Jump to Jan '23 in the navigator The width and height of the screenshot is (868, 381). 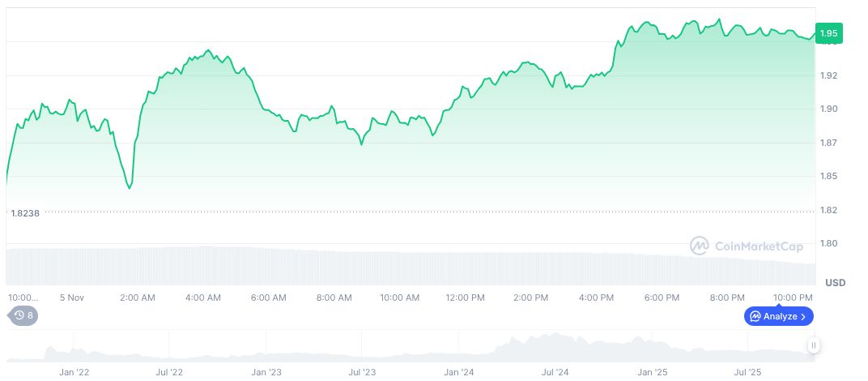266,372
